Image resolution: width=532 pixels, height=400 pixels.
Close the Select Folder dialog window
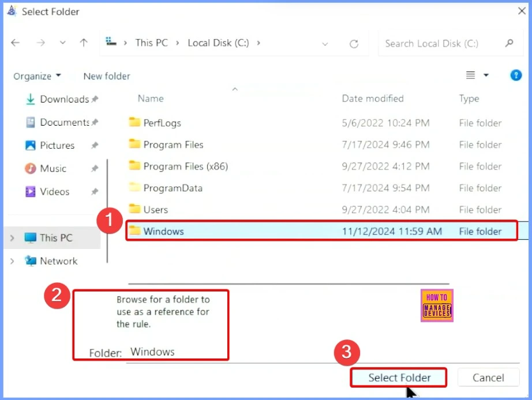tap(522, 11)
